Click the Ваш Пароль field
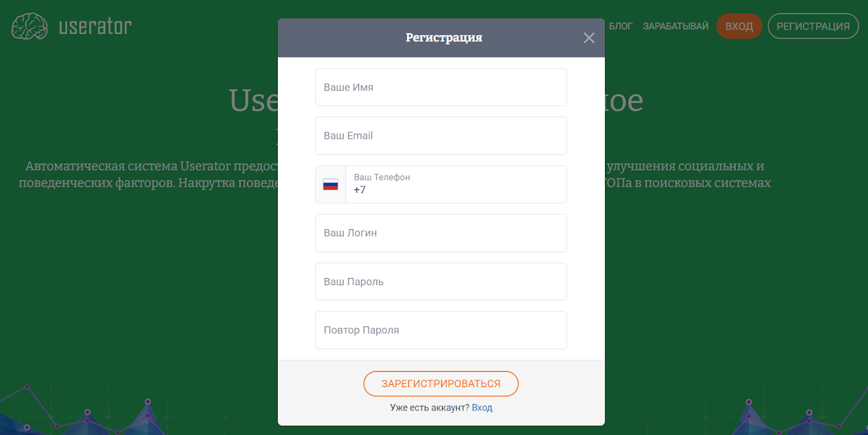The width and height of the screenshot is (868, 435). [x=441, y=282]
